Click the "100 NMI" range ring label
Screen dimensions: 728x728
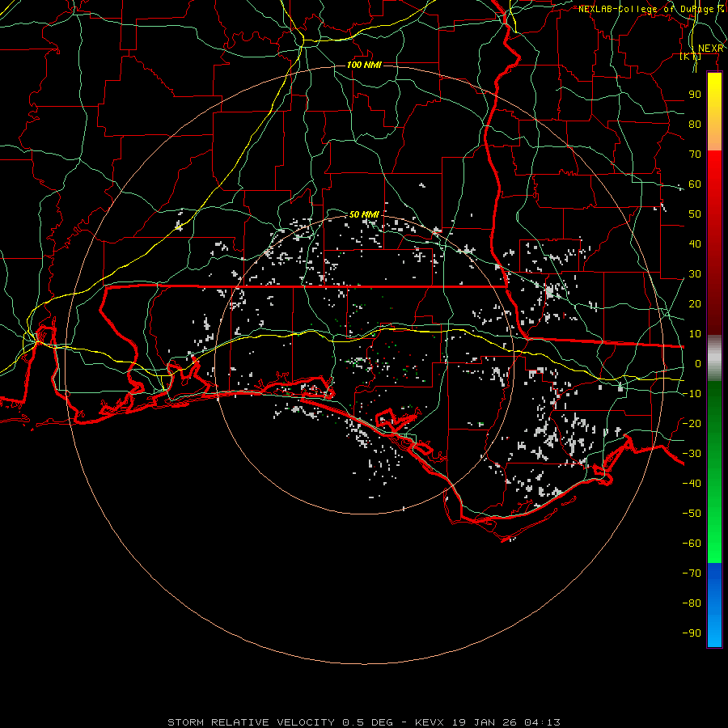pyautogui.click(x=365, y=65)
